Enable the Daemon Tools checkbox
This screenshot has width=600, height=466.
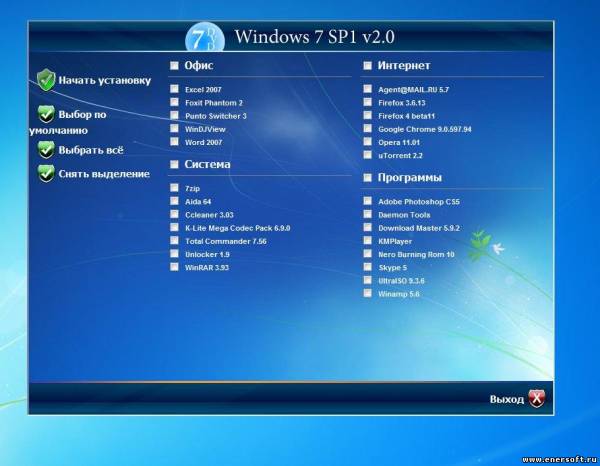367,214
